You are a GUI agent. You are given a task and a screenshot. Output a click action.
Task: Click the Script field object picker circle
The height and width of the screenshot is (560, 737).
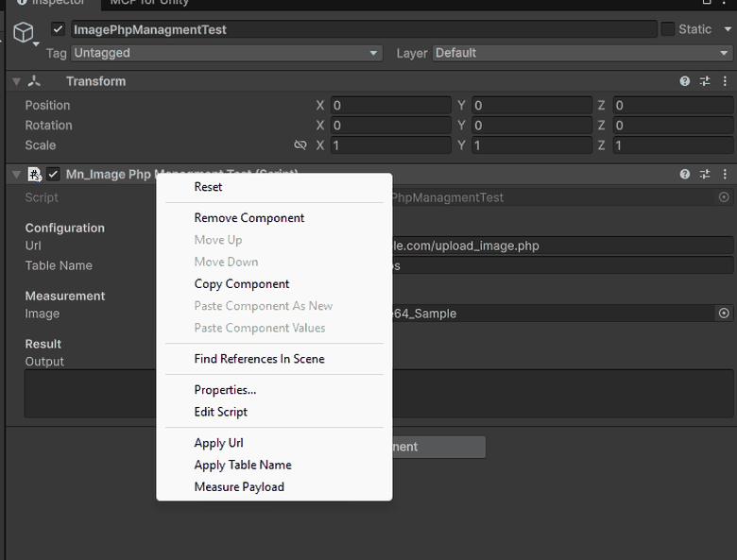(724, 197)
